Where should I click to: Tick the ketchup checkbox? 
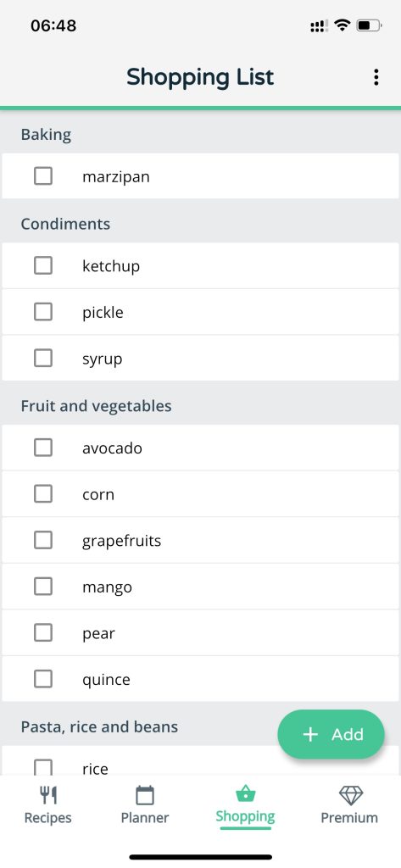43,265
